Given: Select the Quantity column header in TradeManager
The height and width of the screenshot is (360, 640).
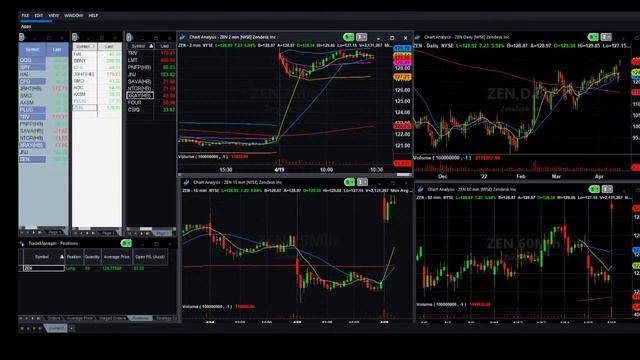Looking at the screenshot, I should 92,257.
